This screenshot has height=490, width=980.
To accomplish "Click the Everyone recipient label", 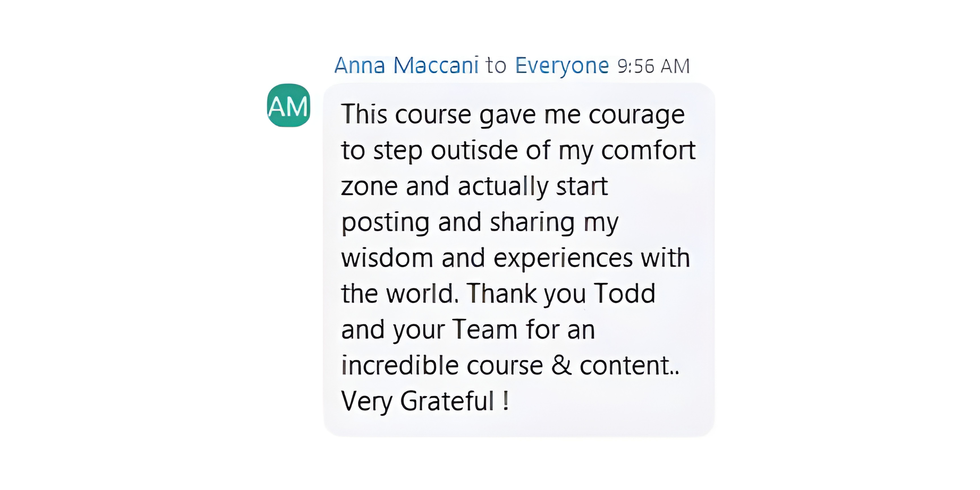I will [x=561, y=66].
